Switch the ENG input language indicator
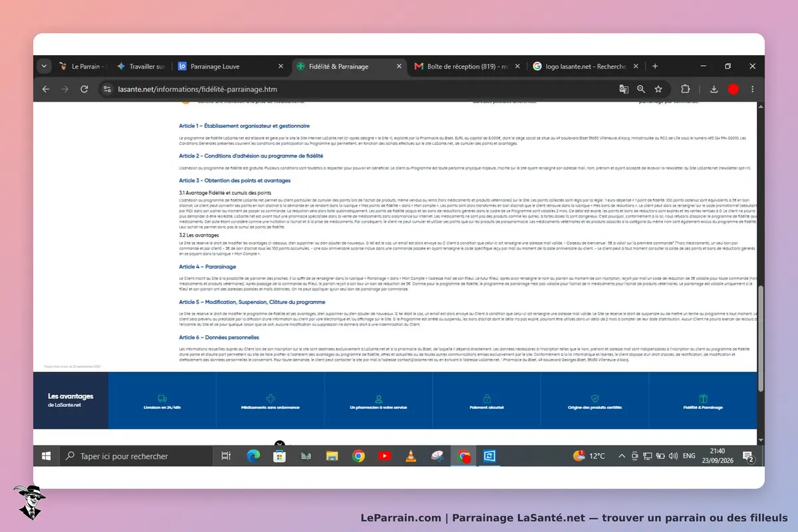Screen dimensions: 798x532 pos(689,456)
